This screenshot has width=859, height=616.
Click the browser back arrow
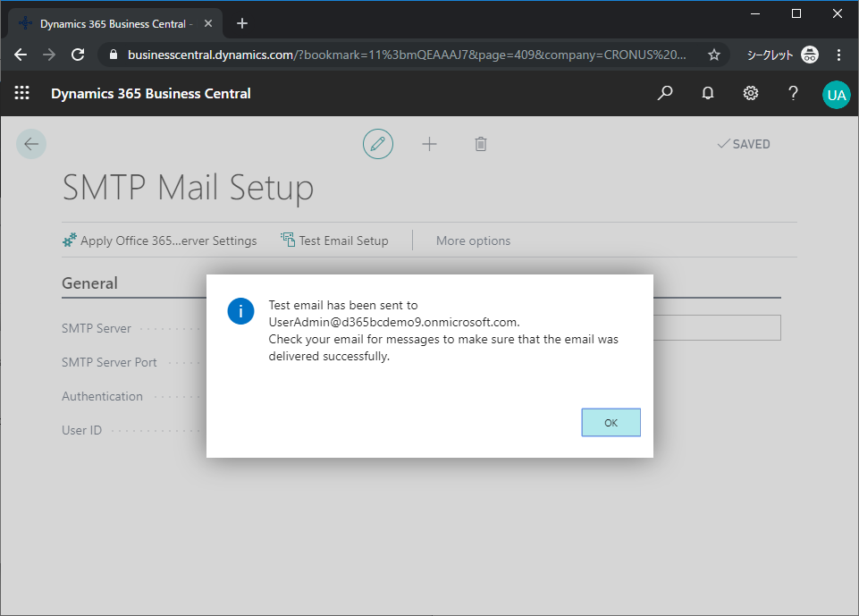pyautogui.click(x=21, y=55)
